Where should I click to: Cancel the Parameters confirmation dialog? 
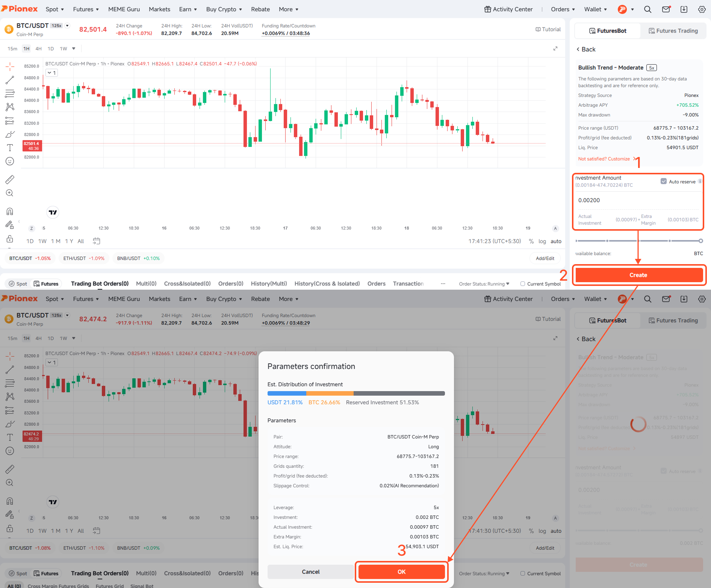tap(311, 572)
